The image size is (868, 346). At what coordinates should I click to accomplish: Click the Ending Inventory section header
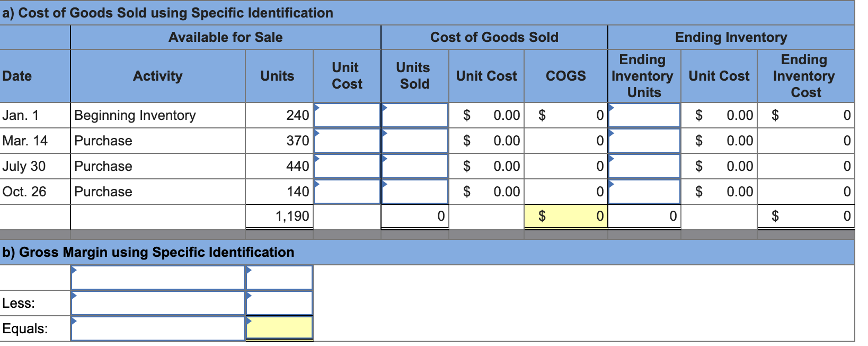pyautogui.click(x=731, y=37)
